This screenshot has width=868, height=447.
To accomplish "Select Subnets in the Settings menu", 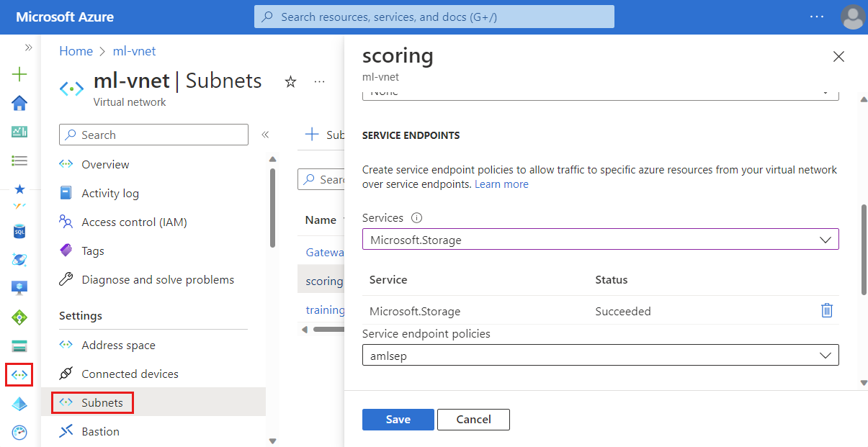I will 102,402.
